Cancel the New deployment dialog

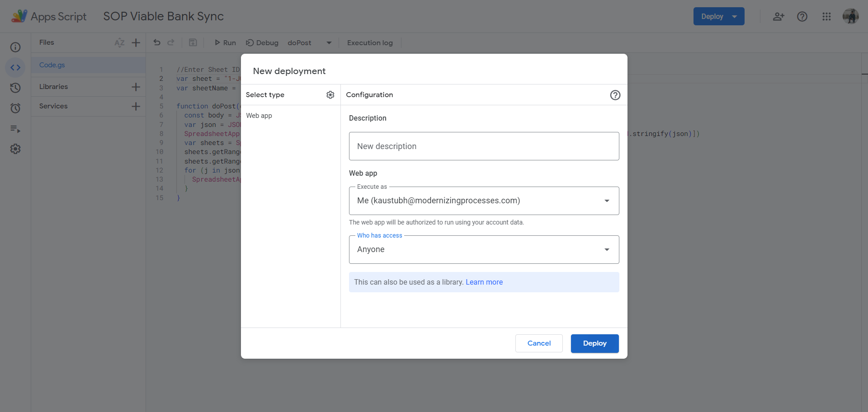click(x=539, y=343)
